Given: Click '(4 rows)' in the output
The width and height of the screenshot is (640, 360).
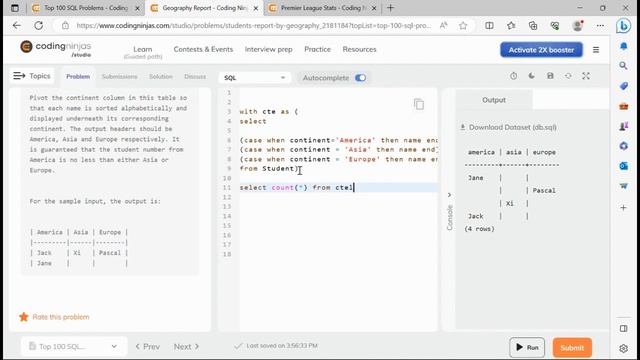Looking at the screenshot, I should [479, 229].
